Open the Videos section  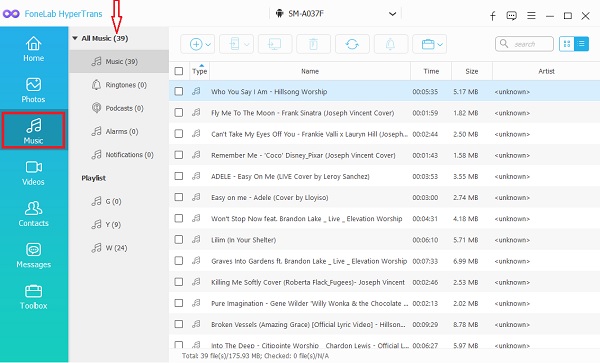[34, 173]
